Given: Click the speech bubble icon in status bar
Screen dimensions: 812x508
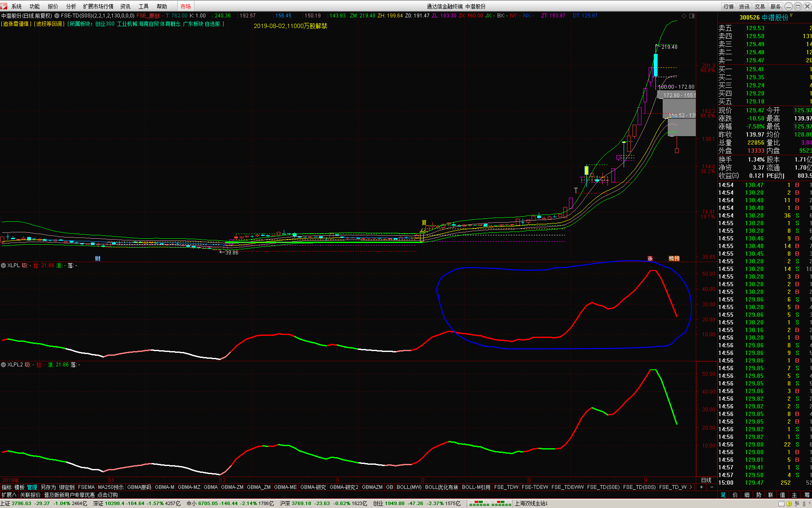Looking at the screenshot, I should coord(797,504).
